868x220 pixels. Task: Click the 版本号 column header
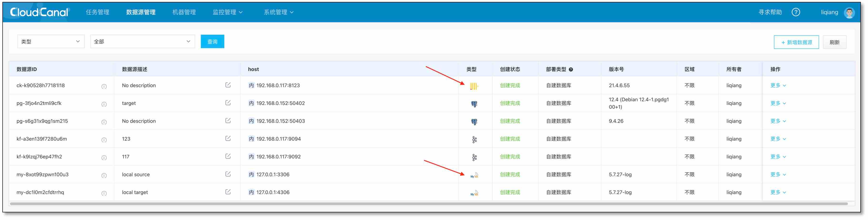pos(616,69)
